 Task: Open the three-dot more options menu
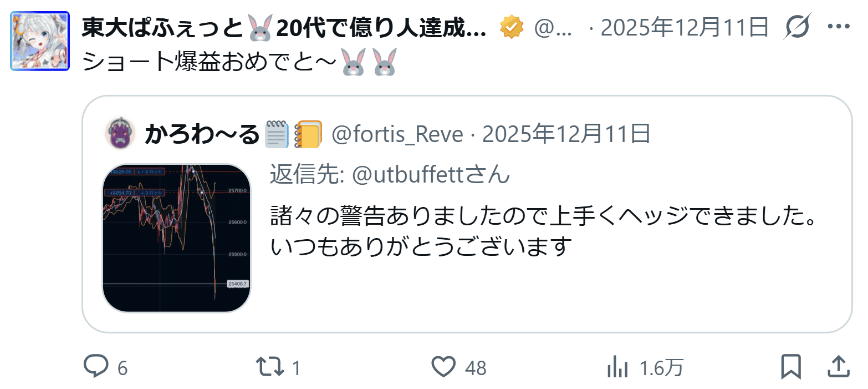[x=839, y=27]
